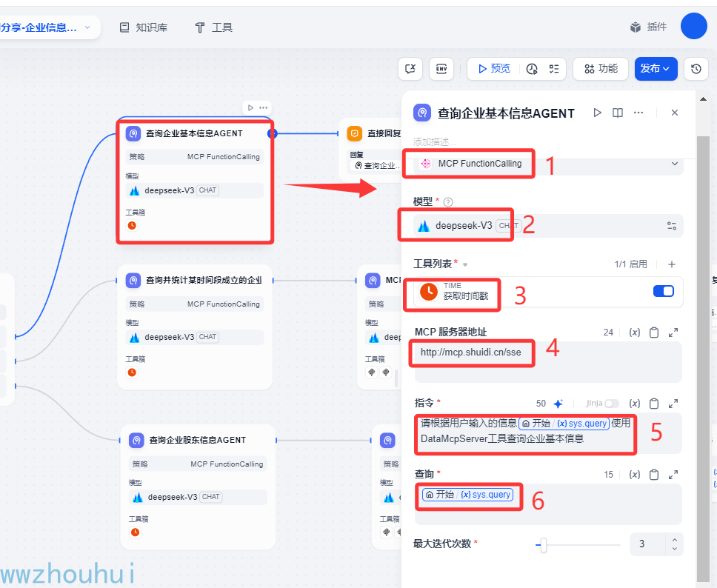Click the MCP server address field
This screenshot has height=588, width=717.
click(x=548, y=362)
